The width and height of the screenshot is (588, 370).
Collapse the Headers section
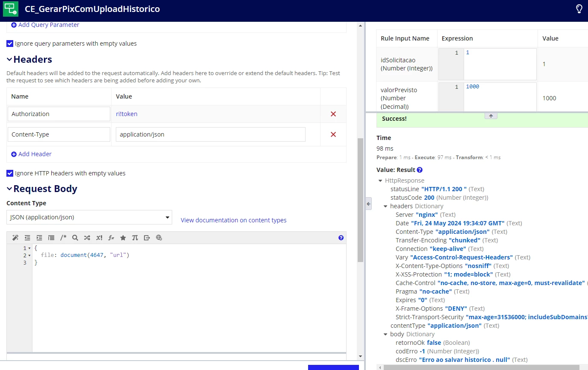click(9, 59)
